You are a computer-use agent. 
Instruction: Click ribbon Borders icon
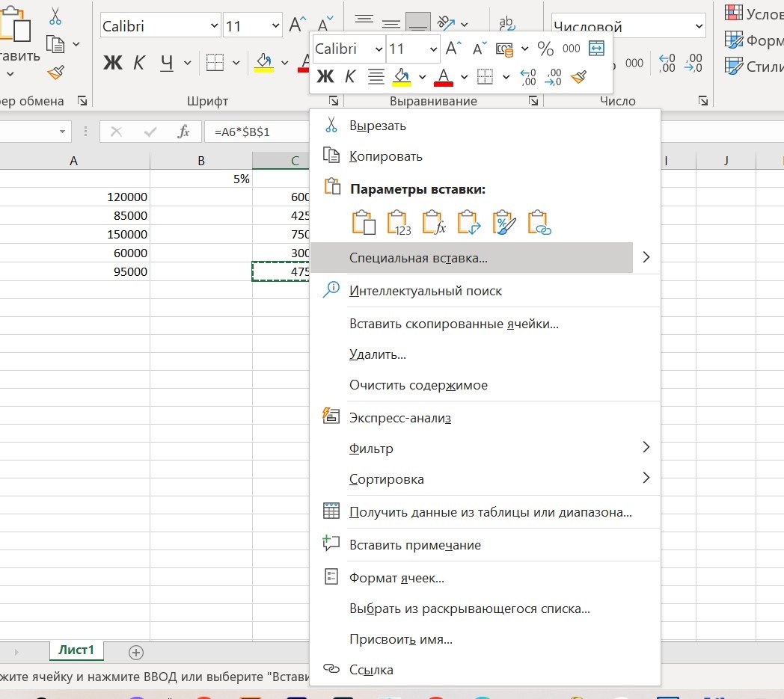(215, 63)
